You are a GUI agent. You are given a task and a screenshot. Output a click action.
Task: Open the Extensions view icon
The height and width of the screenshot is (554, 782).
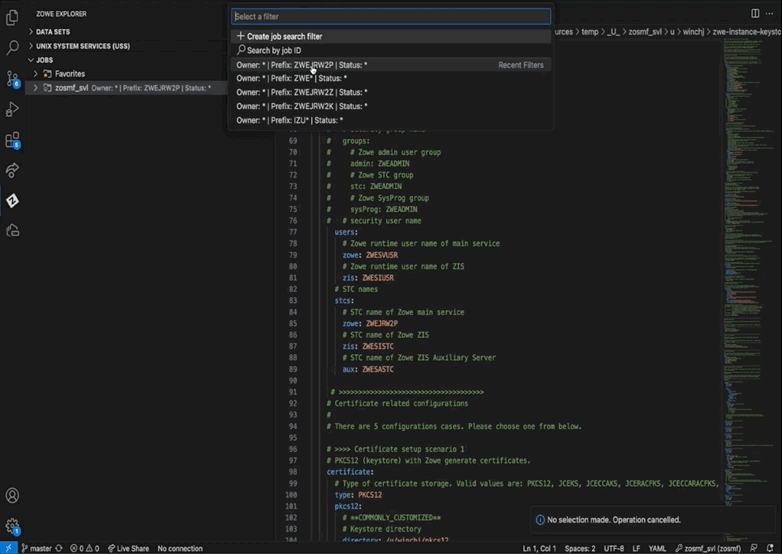[x=12, y=140]
